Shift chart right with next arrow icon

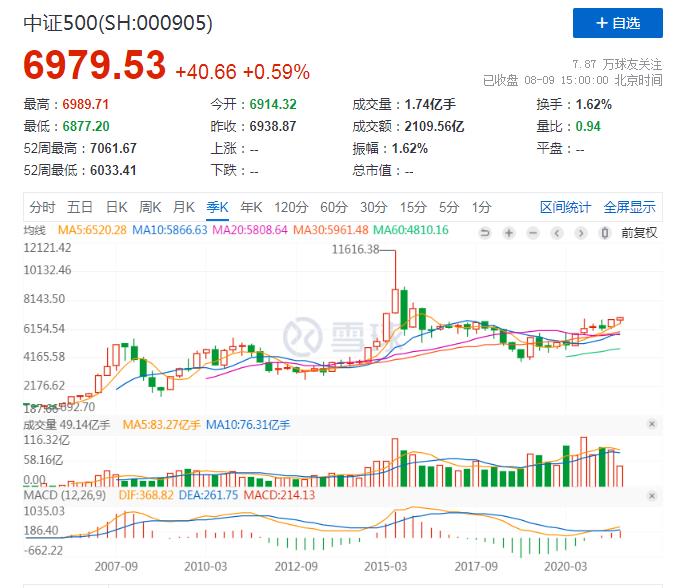coord(581,233)
